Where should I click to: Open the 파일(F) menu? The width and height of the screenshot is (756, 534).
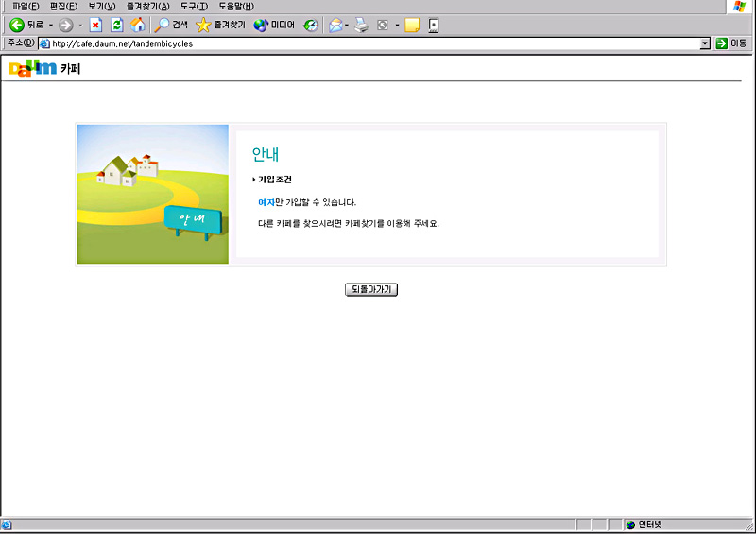[26, 7]
